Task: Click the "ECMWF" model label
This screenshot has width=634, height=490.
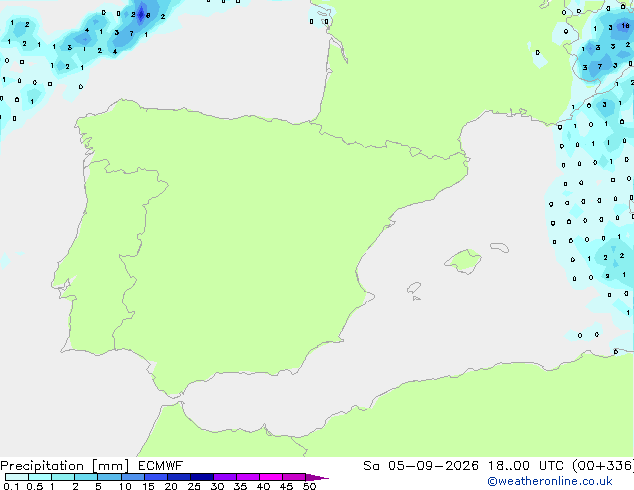Action: [x=161, y=466]
